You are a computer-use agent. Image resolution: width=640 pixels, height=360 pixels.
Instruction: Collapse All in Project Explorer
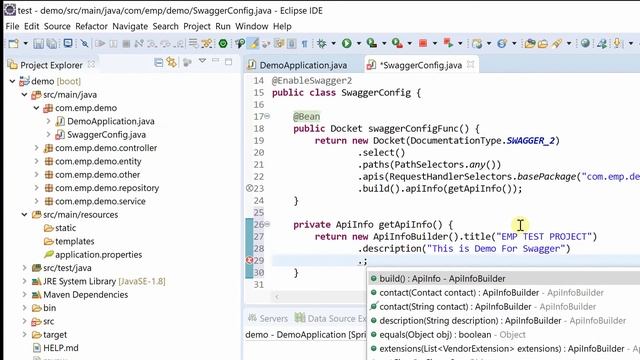click(158, 62)
